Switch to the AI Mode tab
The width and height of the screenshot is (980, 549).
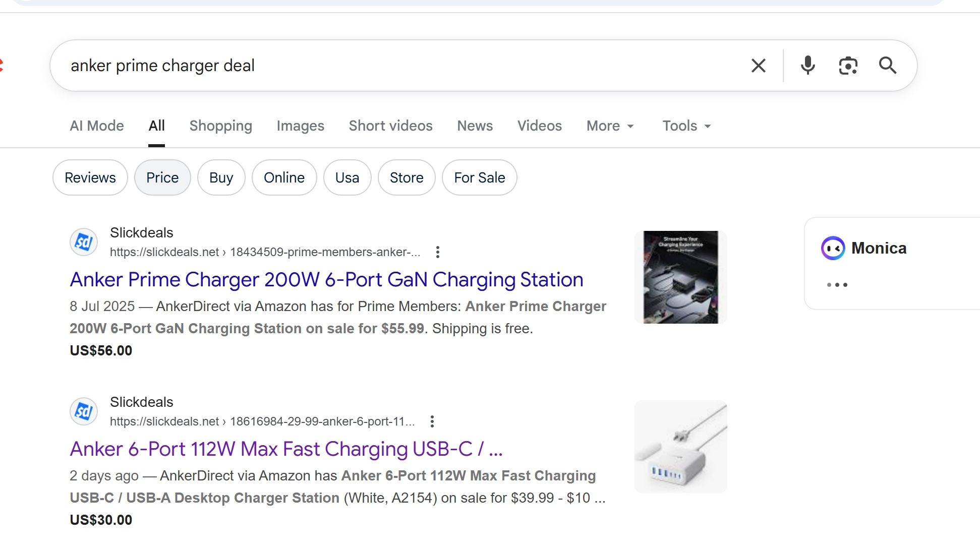[97, 126]
